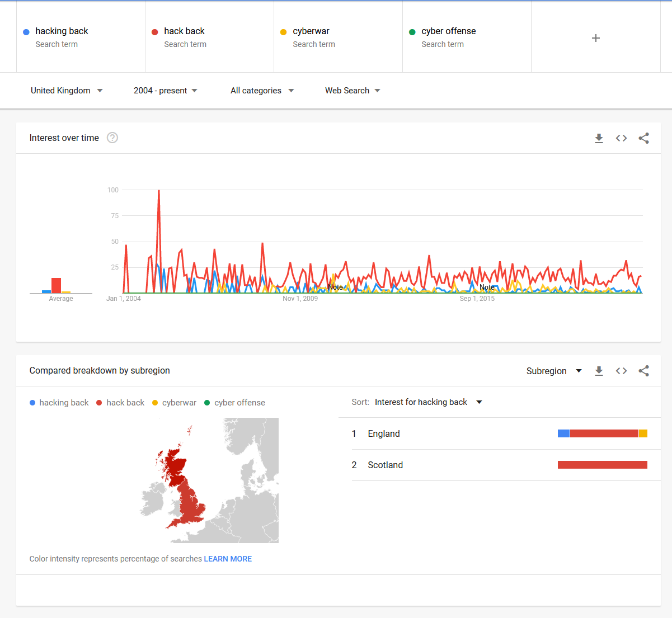The width and height of the screenshot is (672, 618).
Task: Click England's stacked interest bar
Action: (x=603, y=433)
